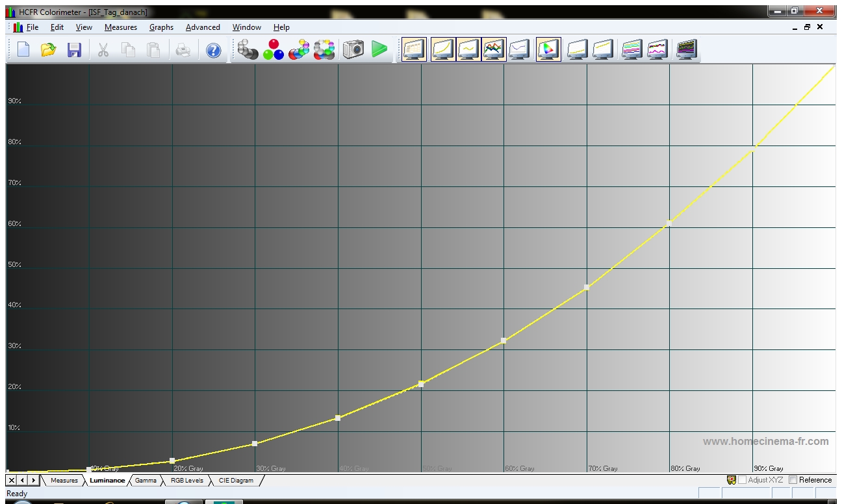Click the New document icon
The width and height of the screenshot is (842, 504).
pos(23,50)
